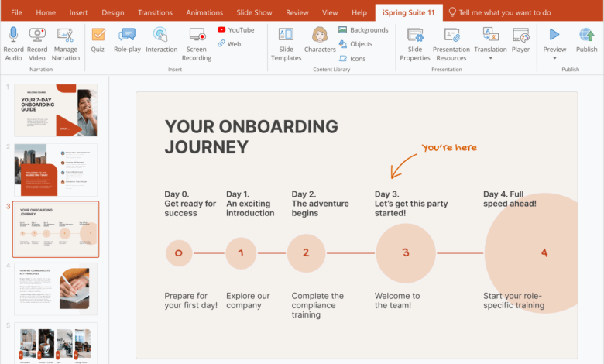This screenshot has width=604, height=364.
Task: Open Slide Properties
Action: [415, 44]
